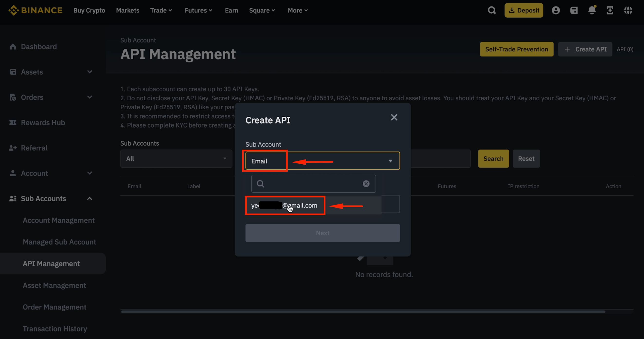Open the All sub accounts dropdown
This screenshot has height=339, width=644.
pyautogui.click(x=176, y=158)
